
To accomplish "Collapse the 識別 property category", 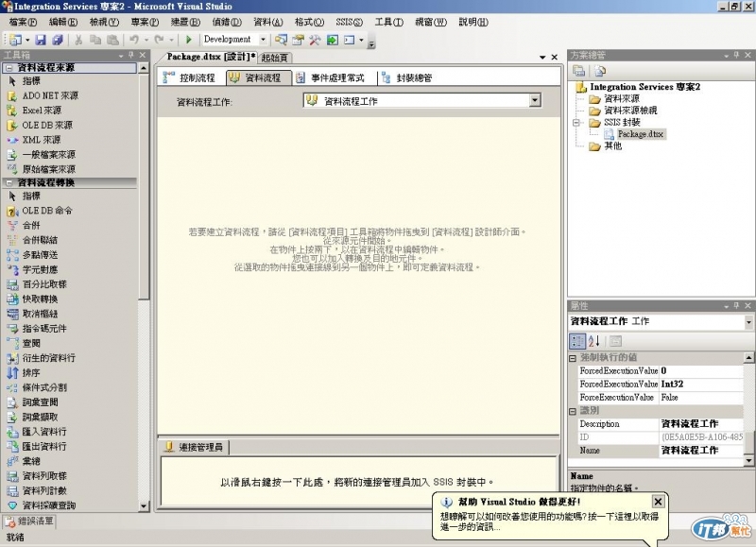I will (x=573, y=411).
